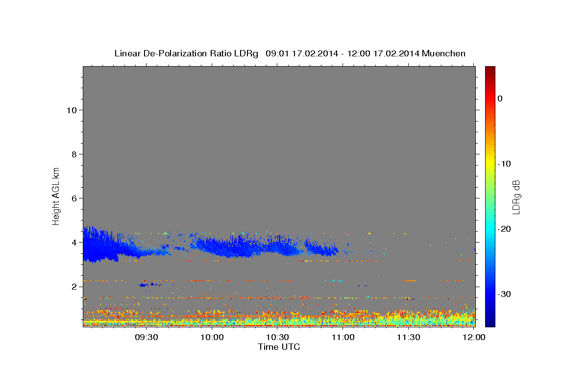
Task: Click the '4' height axis label
Action: click(x=74, y=242)
